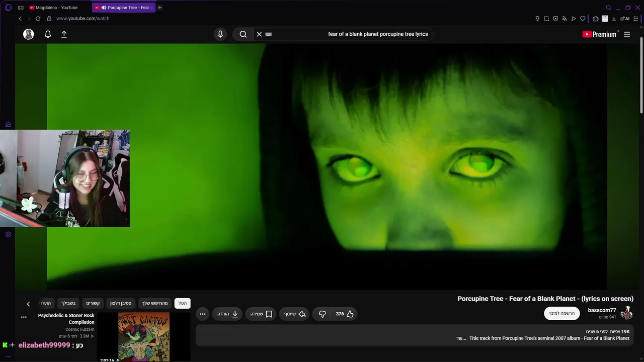Search open tabs using the title-bar magnifier

tap(608, 8)
